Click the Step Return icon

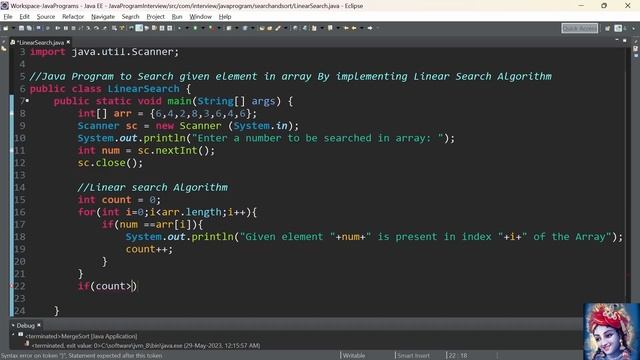[x=105, y=28]
